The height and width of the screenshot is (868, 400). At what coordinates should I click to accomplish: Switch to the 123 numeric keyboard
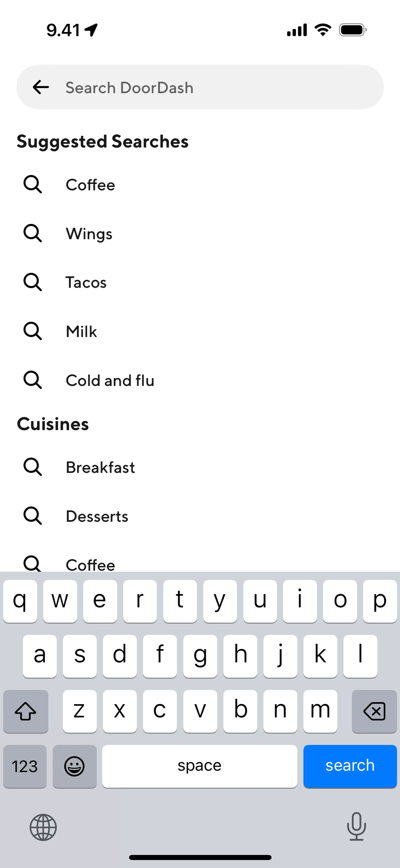click(x=25, y=766)
